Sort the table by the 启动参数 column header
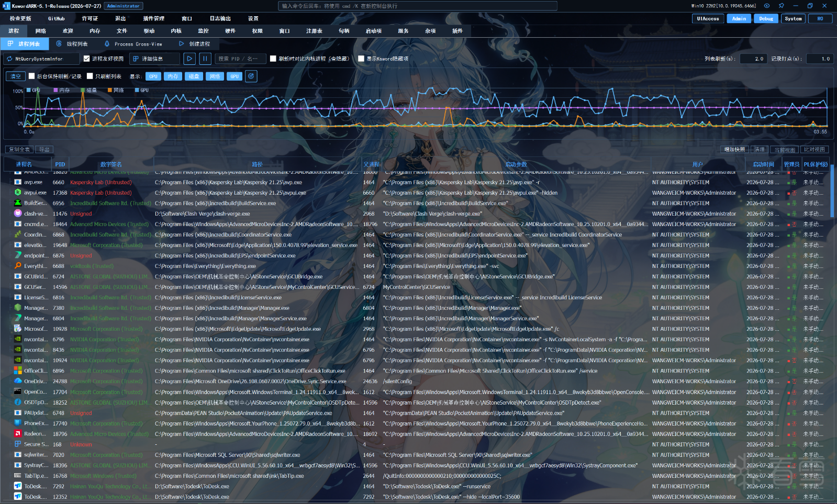This screenshot has height=504, width=837. tap(516, 164)
